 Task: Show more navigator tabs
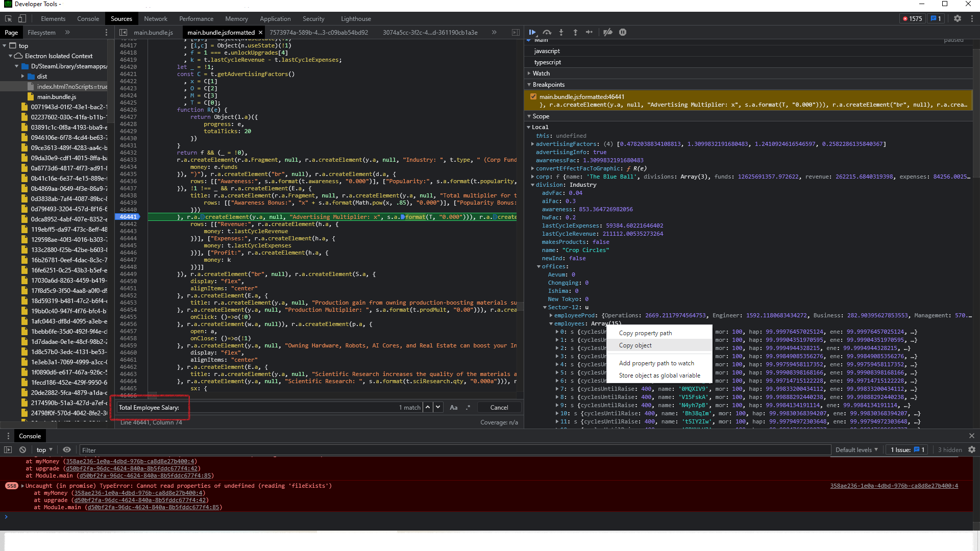coord(67,32)
